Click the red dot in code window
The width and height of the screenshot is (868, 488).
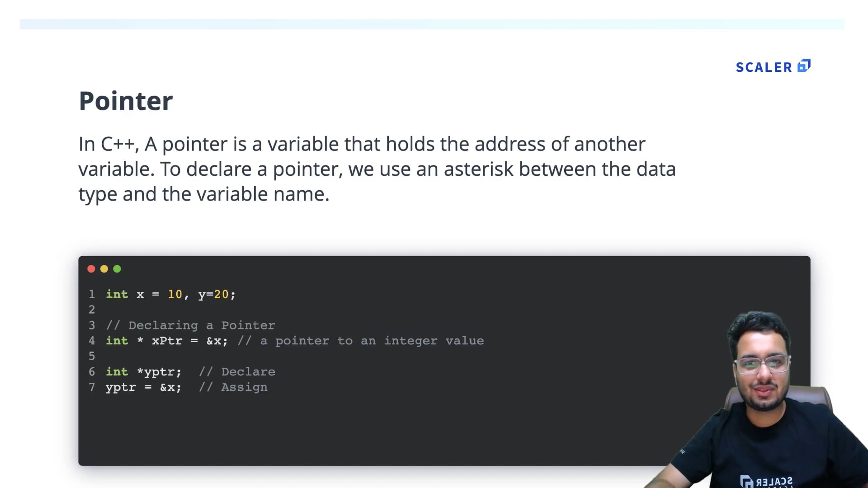coord(91,269)
